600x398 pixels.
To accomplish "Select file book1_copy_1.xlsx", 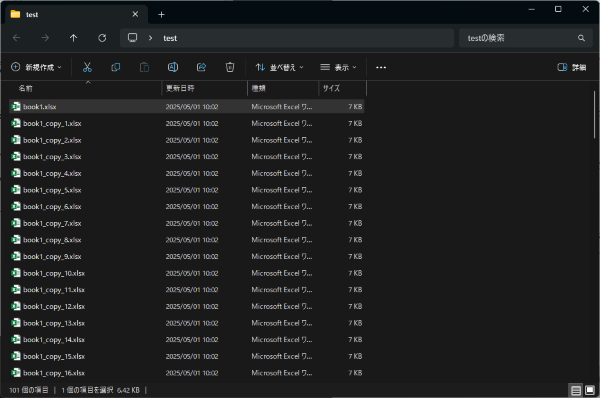I will [187, 123].
